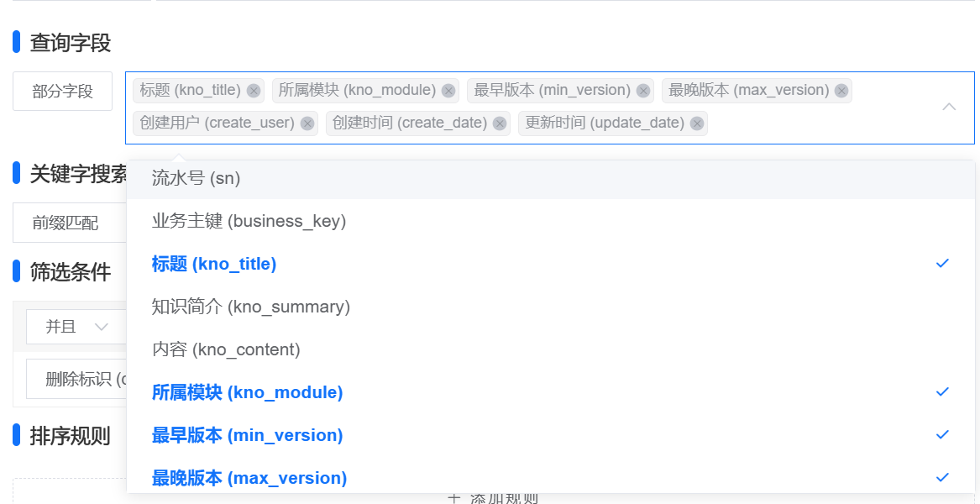Pick the 内容 (kno_content) option
The width and height of the screenshot is (980, 504).
(226, 349)
